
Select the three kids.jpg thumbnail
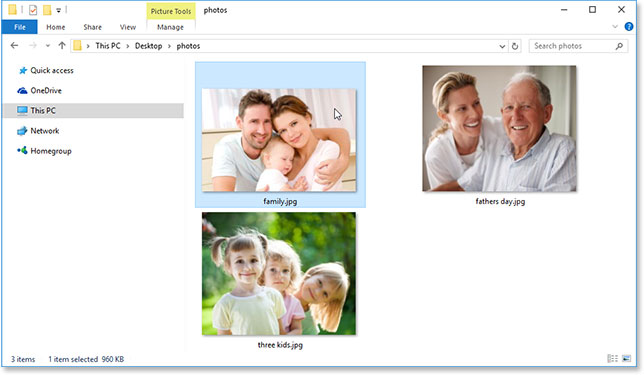279,274
